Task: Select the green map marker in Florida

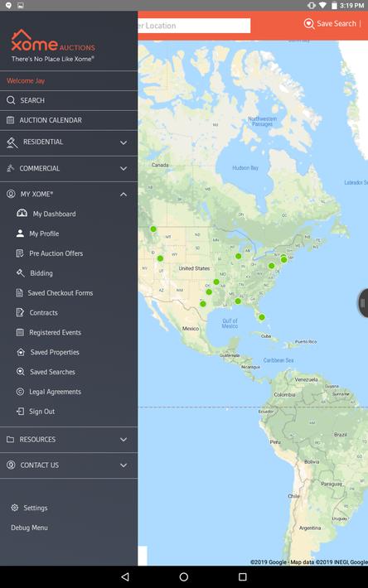Action: (262, 317)
